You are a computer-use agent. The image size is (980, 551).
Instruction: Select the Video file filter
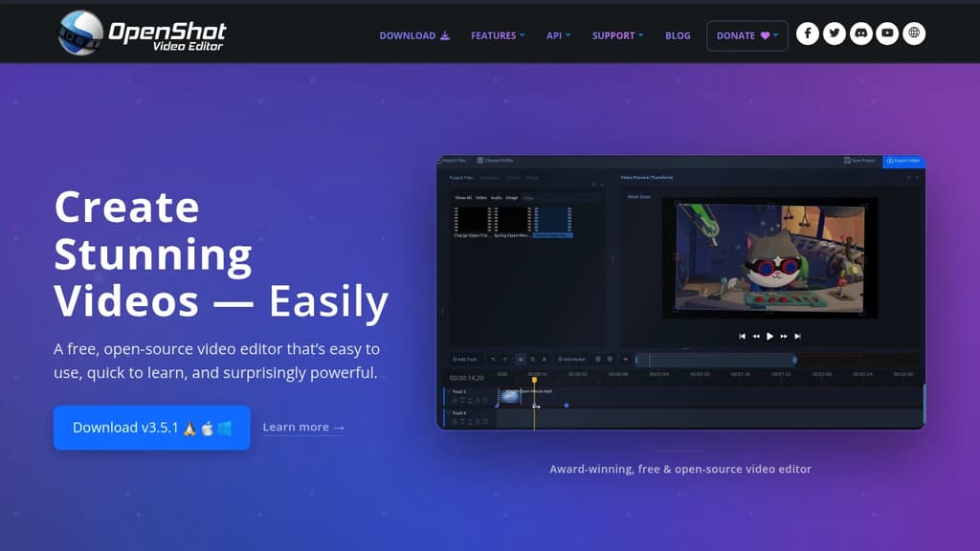[x=480, y=197]
